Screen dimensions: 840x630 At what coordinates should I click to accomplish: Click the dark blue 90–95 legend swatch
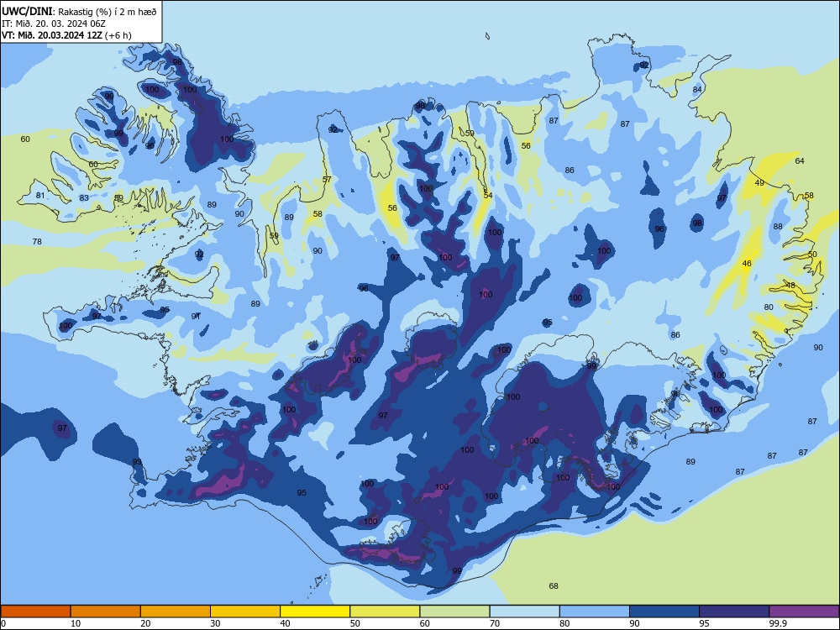pyautogui.click(x=664, y=612)
